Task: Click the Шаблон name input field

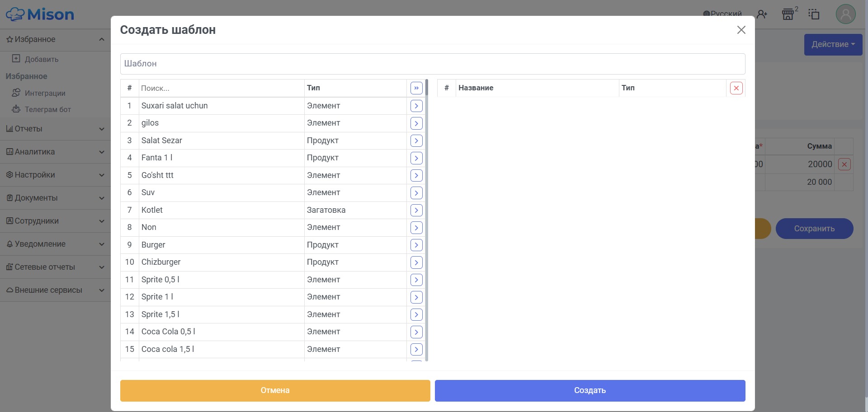Action: (x=433, y=64)
